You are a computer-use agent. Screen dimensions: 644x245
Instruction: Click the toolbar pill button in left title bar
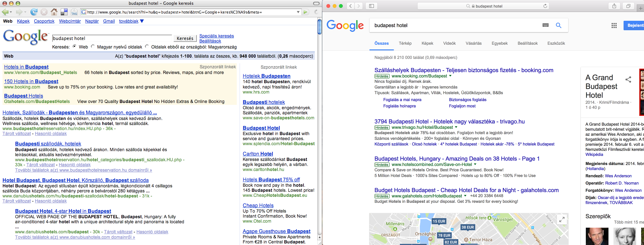tap(316, 3)
